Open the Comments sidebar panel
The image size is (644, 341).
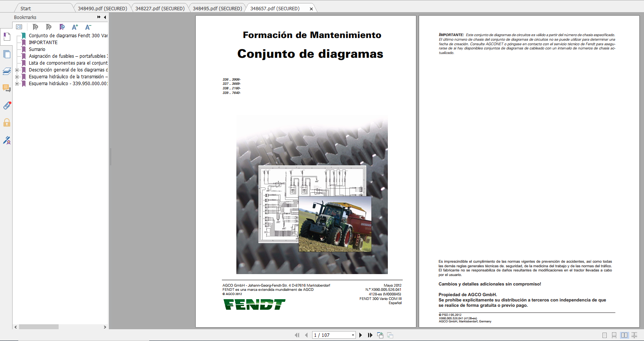6,88
